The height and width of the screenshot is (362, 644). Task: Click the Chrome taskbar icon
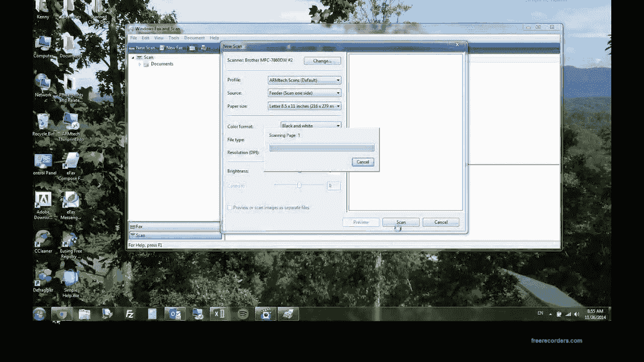tap(61, 314)
